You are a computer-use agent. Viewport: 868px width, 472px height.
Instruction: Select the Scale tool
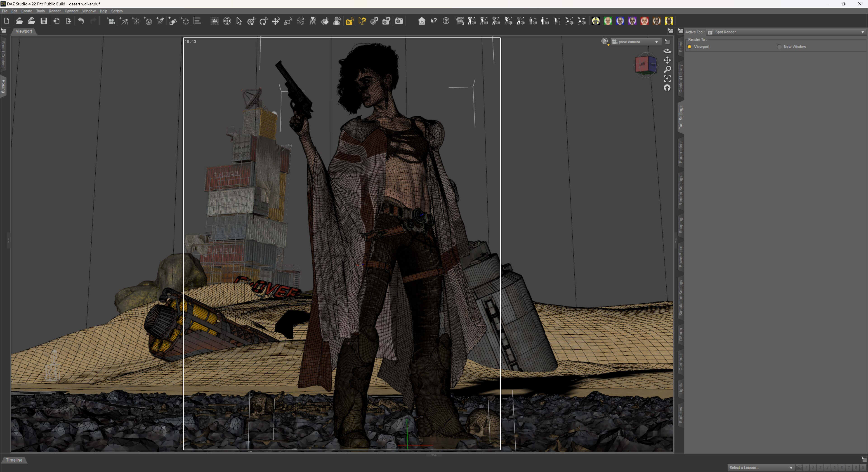[x=288, y=21]
